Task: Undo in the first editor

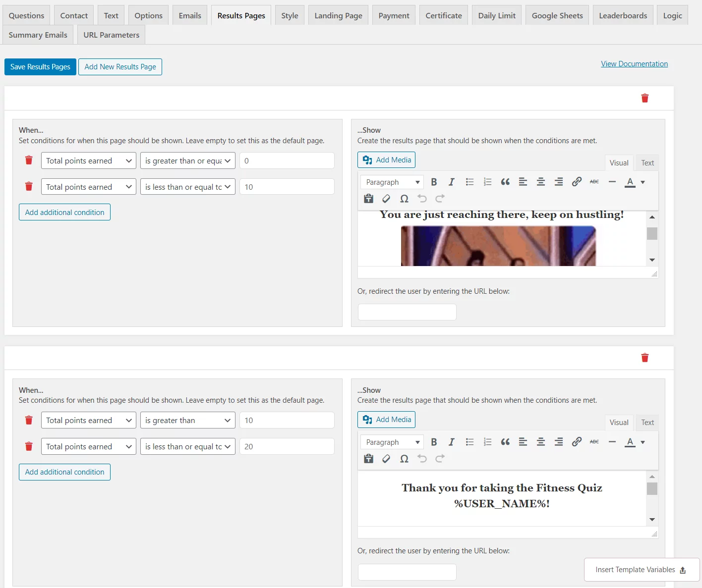Action: [x=422, y=199]
